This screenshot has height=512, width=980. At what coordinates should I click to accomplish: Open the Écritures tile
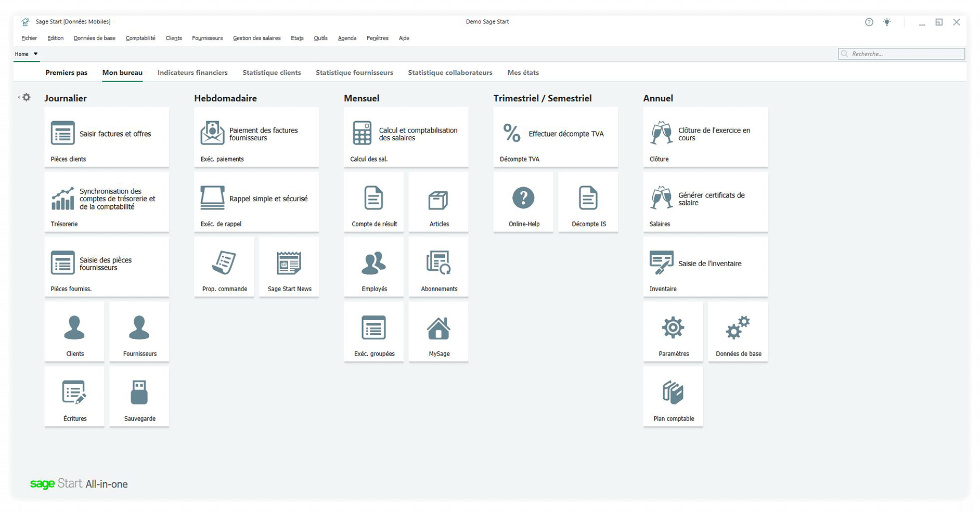(x=74, y=397)
